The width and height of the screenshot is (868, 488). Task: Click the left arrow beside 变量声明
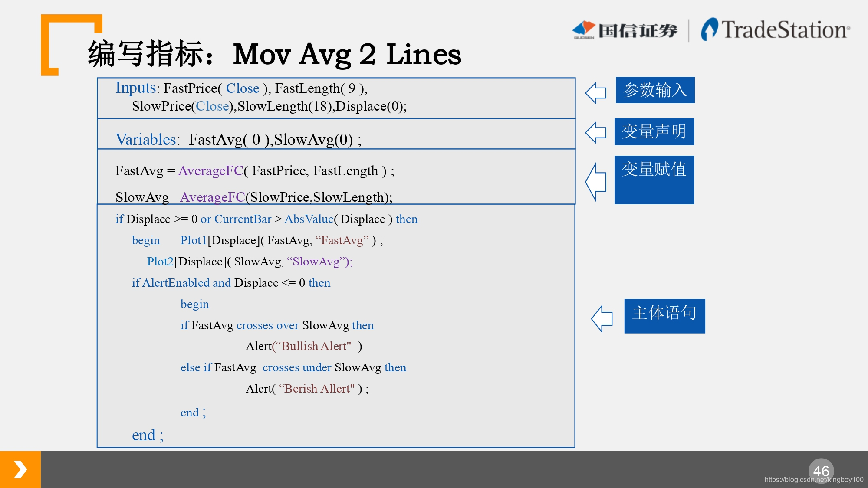pyautogui.click(x=596, y=132)
